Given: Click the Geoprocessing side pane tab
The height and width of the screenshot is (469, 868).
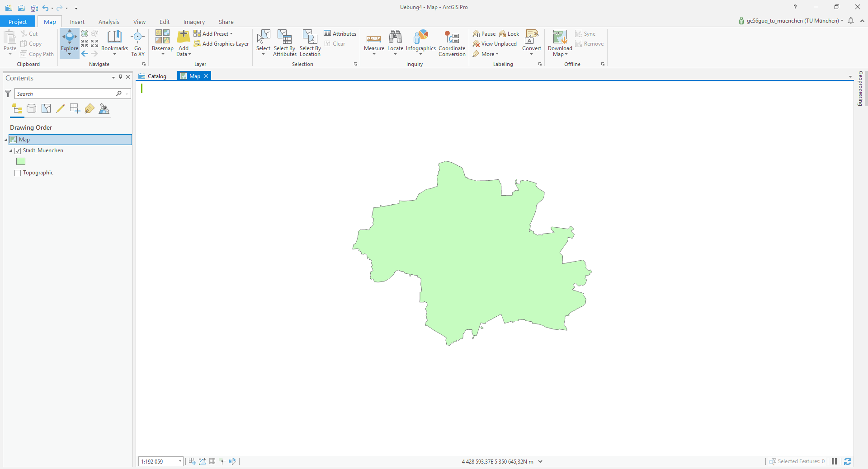Looking at the screenshot, I should 860,89.
